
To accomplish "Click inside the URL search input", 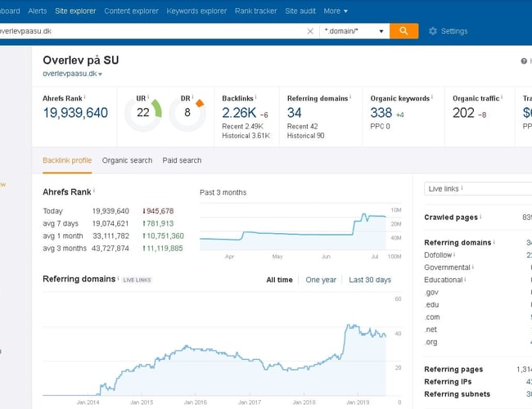I will click(147, 31).
